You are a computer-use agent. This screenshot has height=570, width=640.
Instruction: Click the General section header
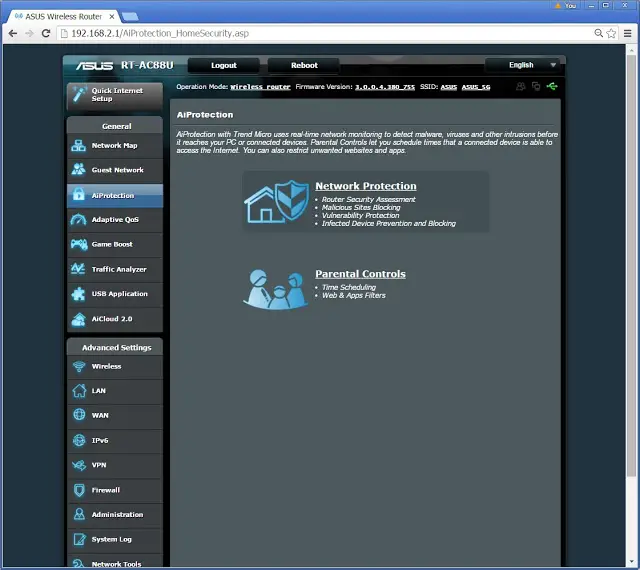pos(116,126)
